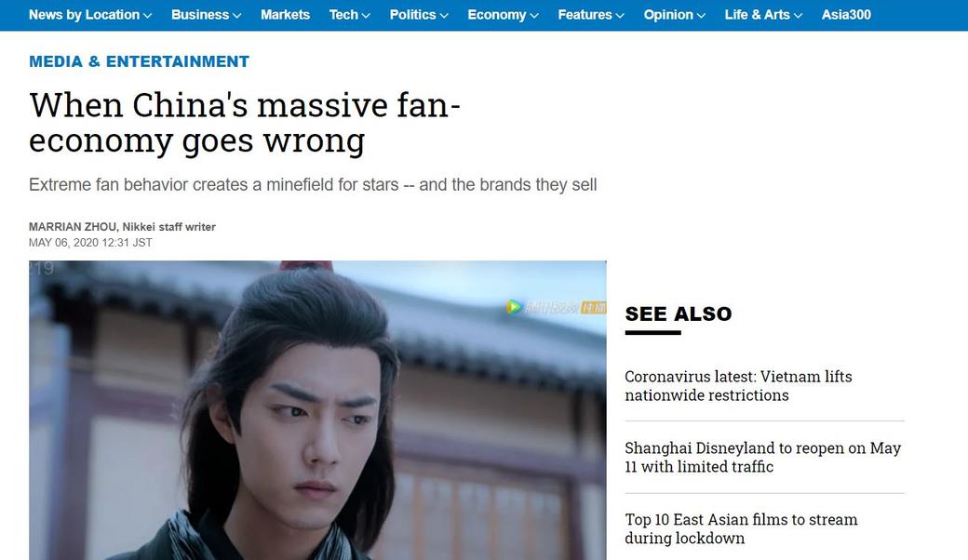Go to the Markets section

(x=285, y=15)
